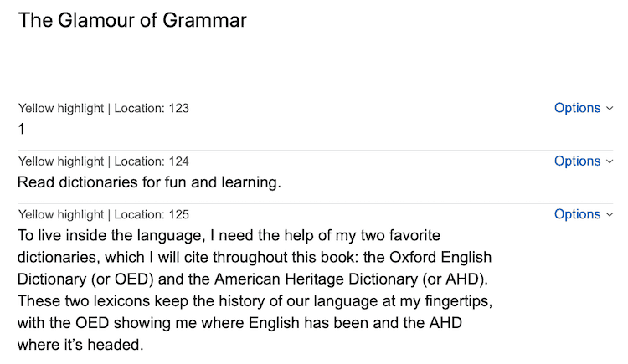This screenshot has width=628, height=364.
Task: Click the chevron beside Options for Location 123
Action: [x=610, y=108]
